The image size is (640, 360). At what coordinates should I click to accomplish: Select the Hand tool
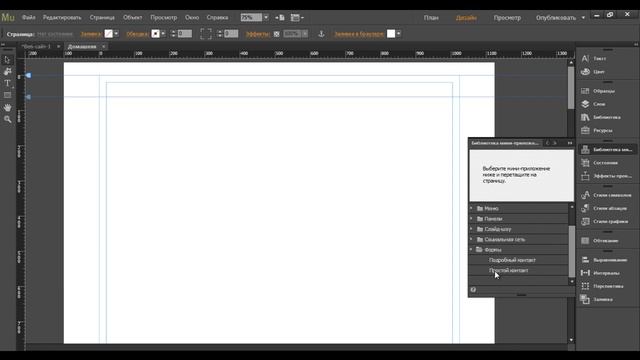tap(7, 107)
